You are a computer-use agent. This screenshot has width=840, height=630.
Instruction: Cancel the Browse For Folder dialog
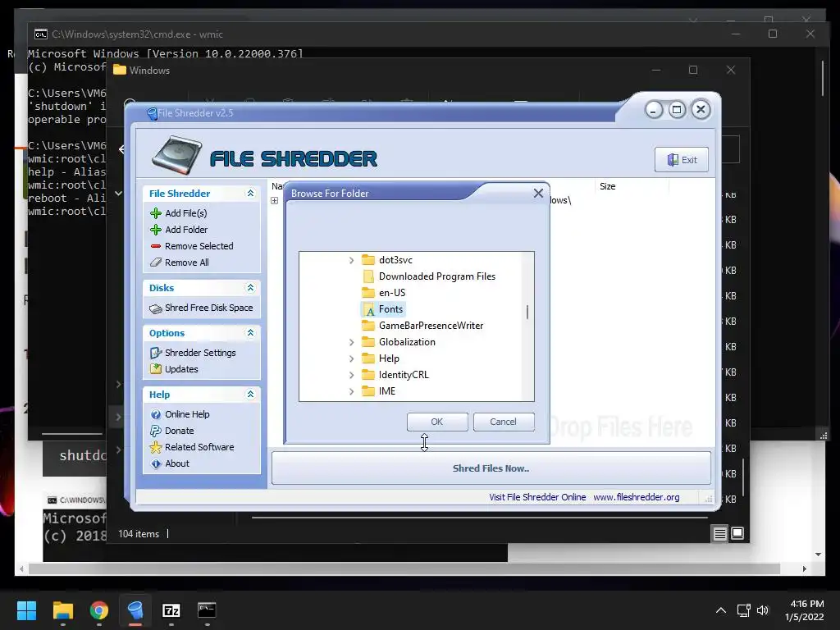[x=504, y=422]
